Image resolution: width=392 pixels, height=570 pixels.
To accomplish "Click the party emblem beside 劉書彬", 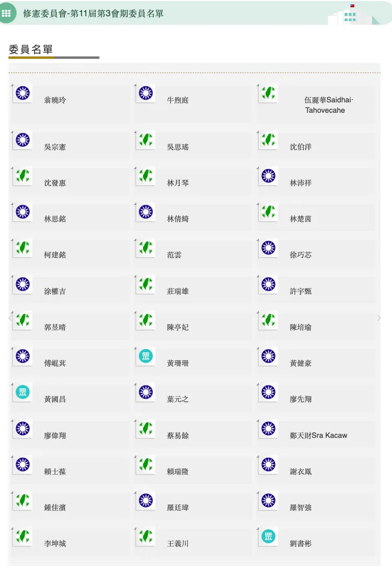I will 269,537.
